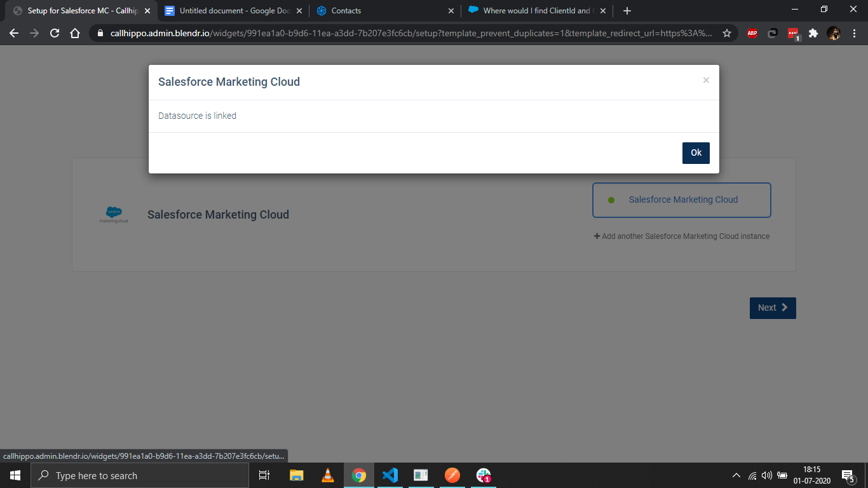
Task: Open the Adblock Plus extension
Action: click(x=752, y=33)
